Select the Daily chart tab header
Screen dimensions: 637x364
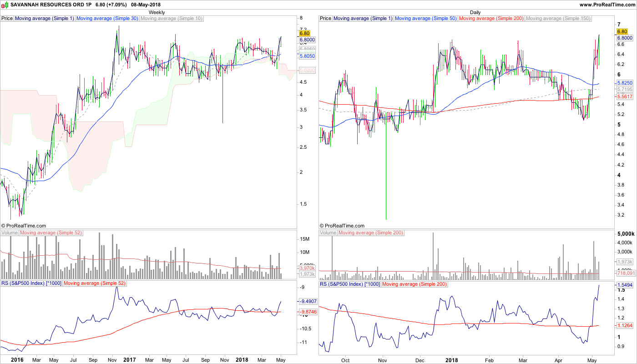475,12
